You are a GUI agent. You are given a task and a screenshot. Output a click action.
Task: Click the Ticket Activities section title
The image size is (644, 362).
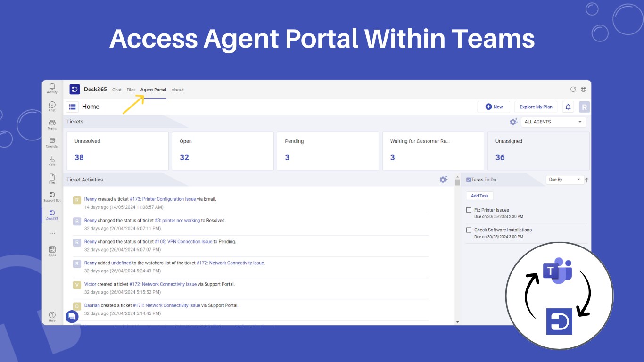(84, 180)
